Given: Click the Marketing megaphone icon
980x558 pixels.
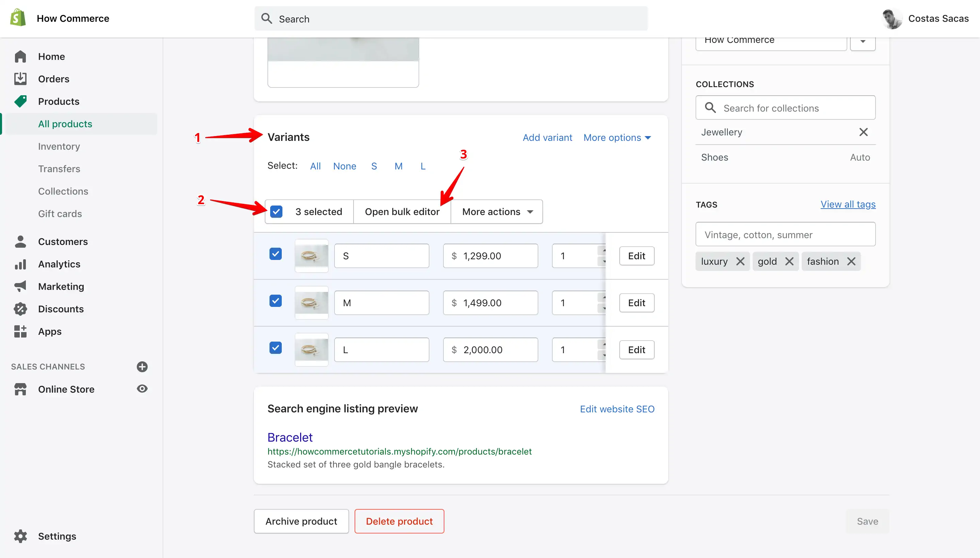Looking at the screenshot, I should tap(20, 286).
